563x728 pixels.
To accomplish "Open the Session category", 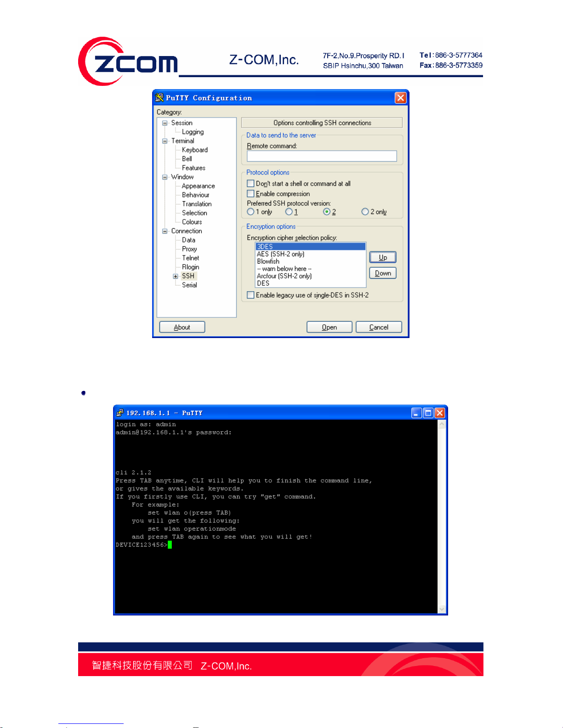I will pyautogui.click(x=182, y=123).
